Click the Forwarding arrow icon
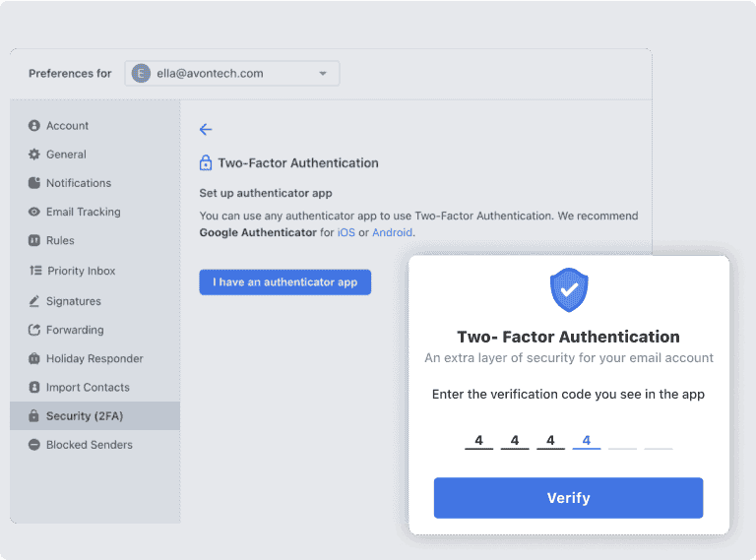This screenshot has width=756, height=560. pos(34,330)
